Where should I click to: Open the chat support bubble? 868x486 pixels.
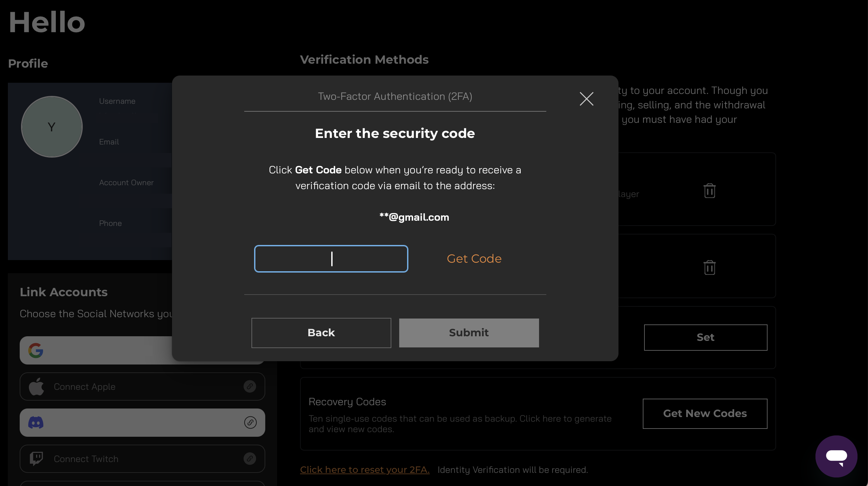837,456
